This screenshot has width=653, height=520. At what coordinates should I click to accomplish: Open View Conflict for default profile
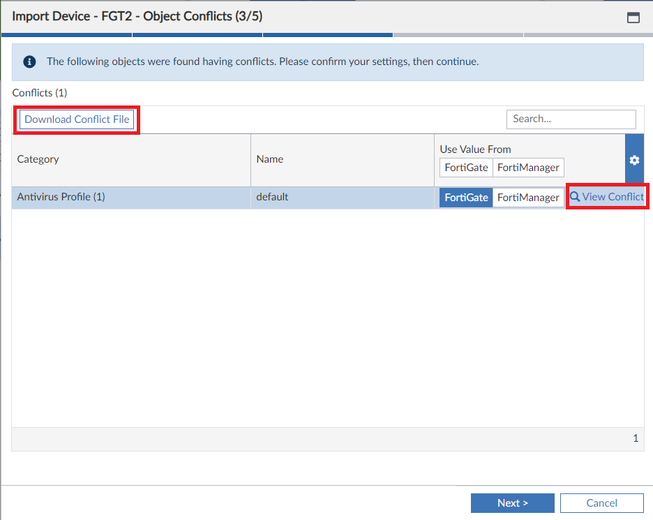pyautogui.click(x=607, y=197)
